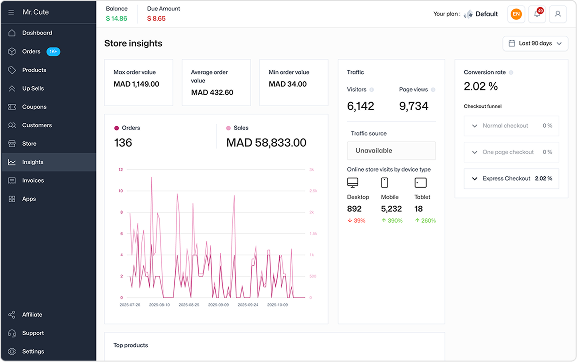Click the Mr. Cute store name
Image resolution: width=577 pixels, height=362 pixels.
pos(35,12)
